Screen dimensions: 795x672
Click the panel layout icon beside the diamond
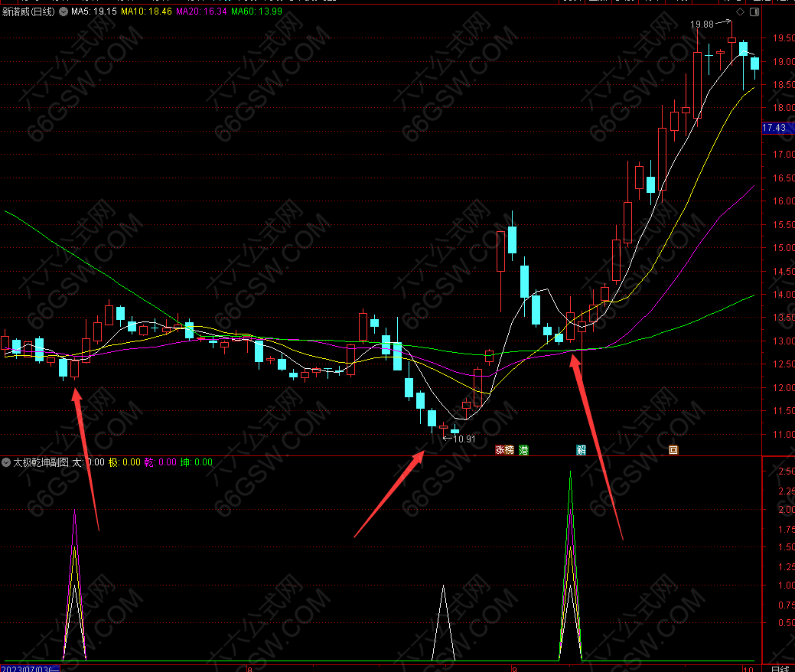pos(754,11)
